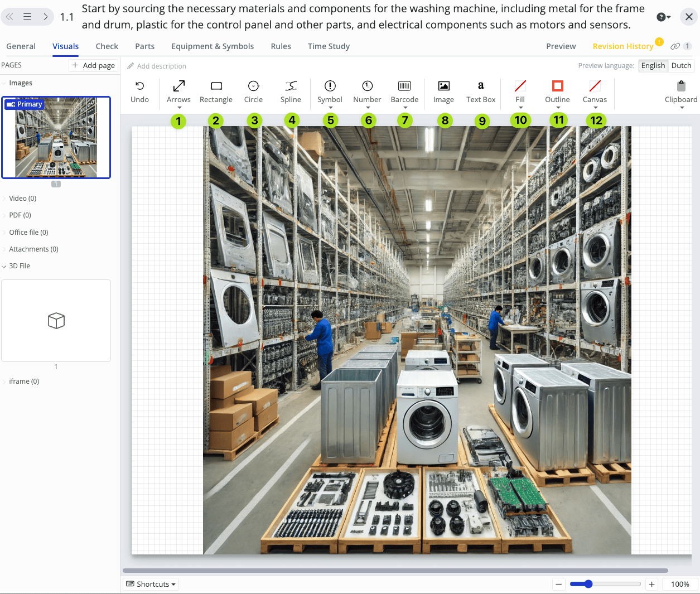Open the Shortcuts dropdown

point(151,583)
